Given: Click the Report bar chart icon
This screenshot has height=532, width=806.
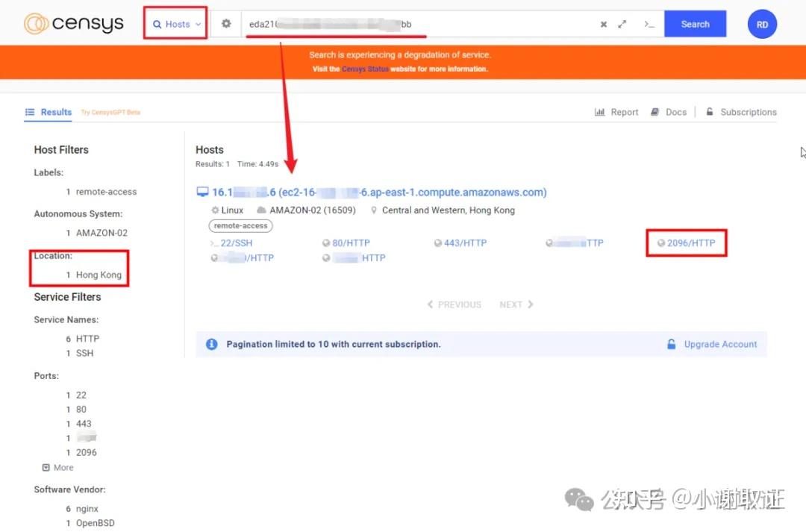Looking at the screenshot, I should [x=599, y=112].
